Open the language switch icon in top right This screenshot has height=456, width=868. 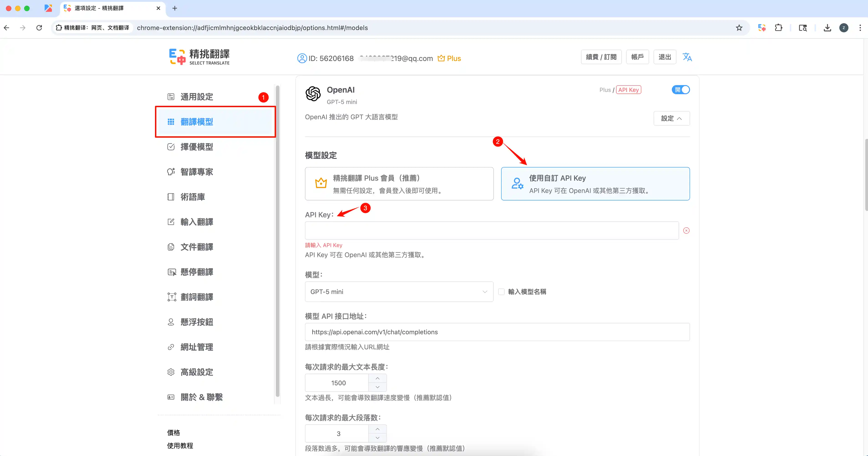[x=687, y=57]
